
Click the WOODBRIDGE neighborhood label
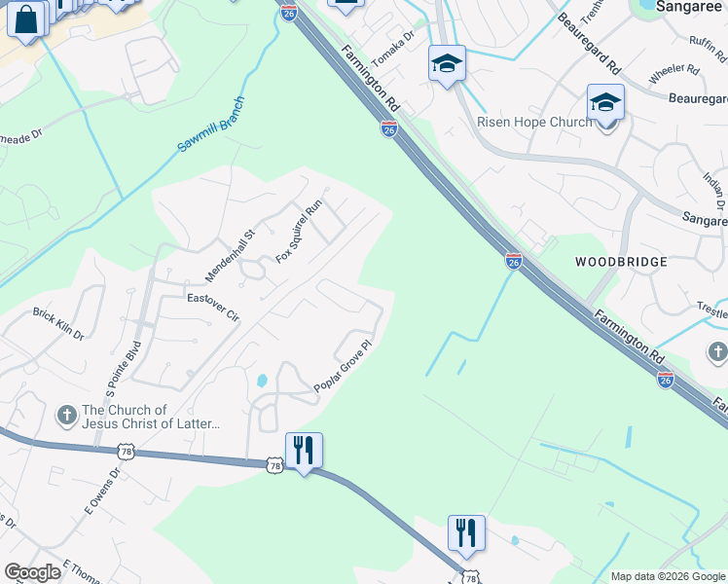(x=621, y=262)
